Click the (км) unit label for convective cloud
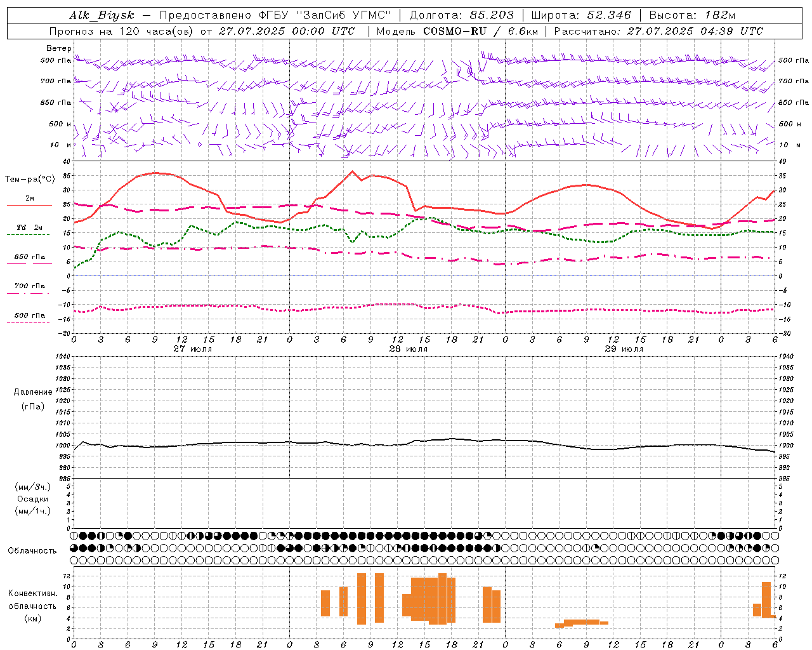 (x=33, y=618)
